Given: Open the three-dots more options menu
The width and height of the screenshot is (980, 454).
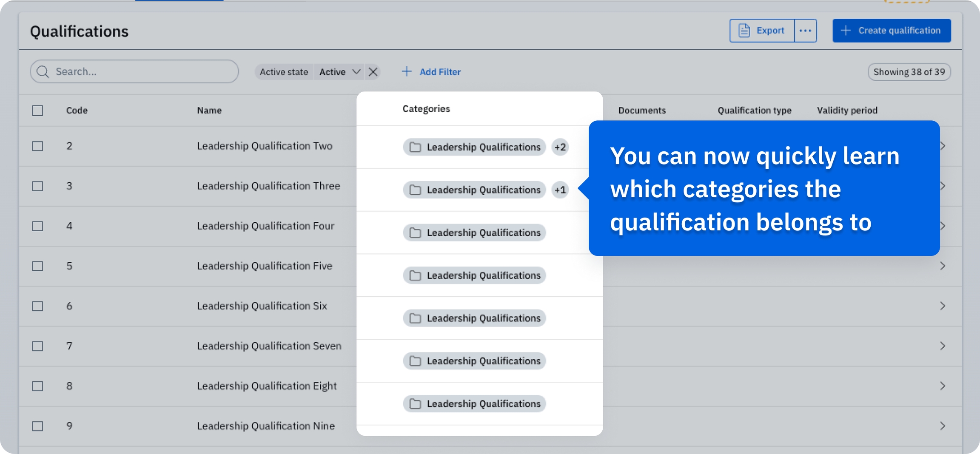Looking at the screenshot, I should tap(805, 31).
